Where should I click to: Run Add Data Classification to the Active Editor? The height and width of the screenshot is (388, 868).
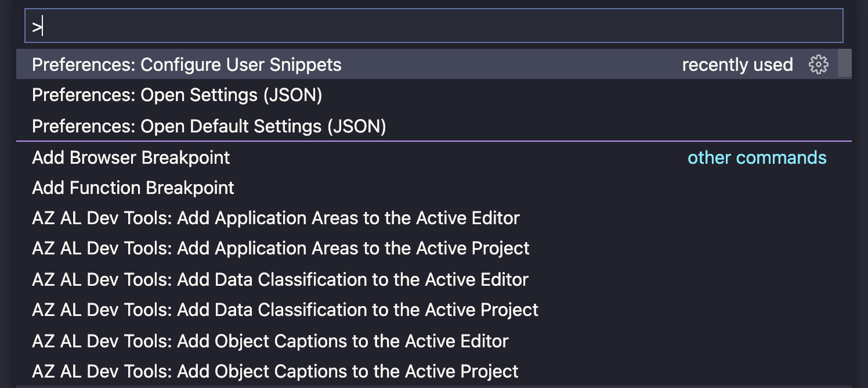tap(280, 279)
